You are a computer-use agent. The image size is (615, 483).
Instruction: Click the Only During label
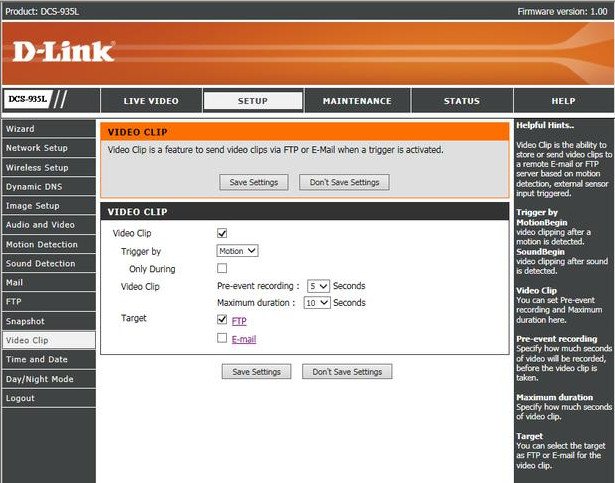coord(152,269)
